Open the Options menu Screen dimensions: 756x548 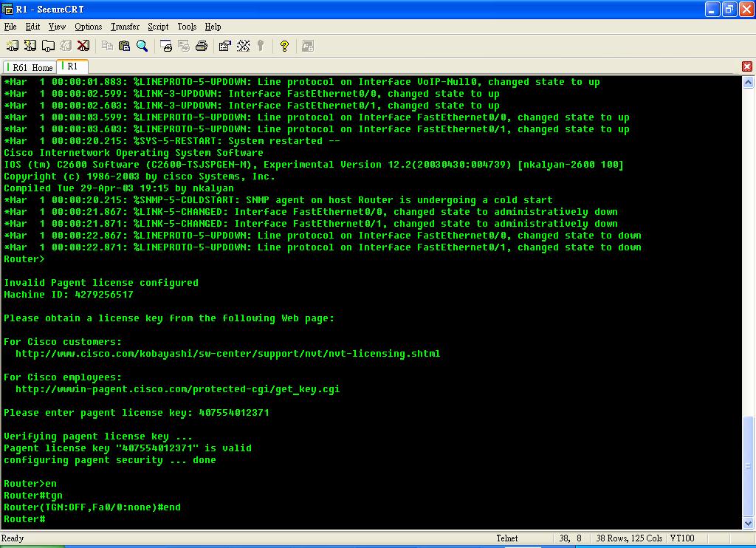click(89, 27)
